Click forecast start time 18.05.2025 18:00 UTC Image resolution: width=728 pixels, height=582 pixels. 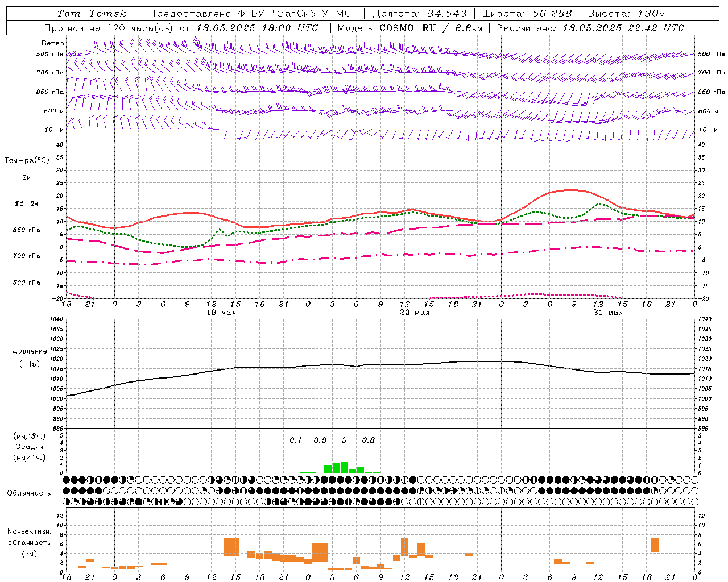pyautogui.click(x=257, y=28)
